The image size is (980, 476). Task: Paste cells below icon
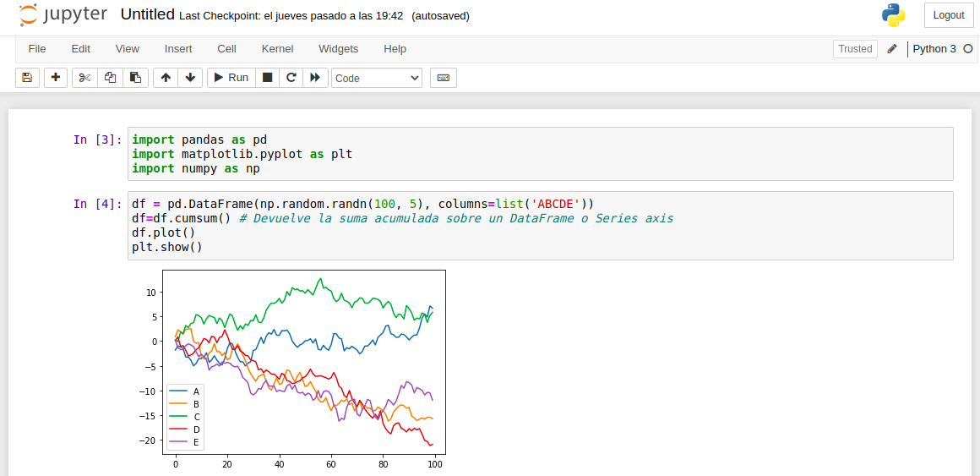tap(135, 78)
